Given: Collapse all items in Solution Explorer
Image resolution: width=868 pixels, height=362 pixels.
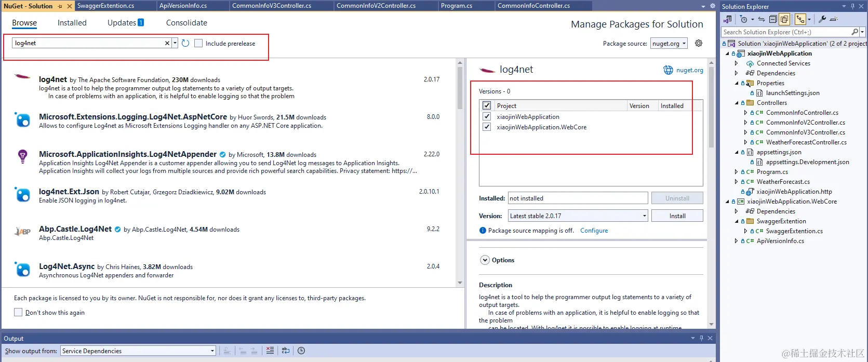Looking at the screenshot, I should (x=773, y=19).
